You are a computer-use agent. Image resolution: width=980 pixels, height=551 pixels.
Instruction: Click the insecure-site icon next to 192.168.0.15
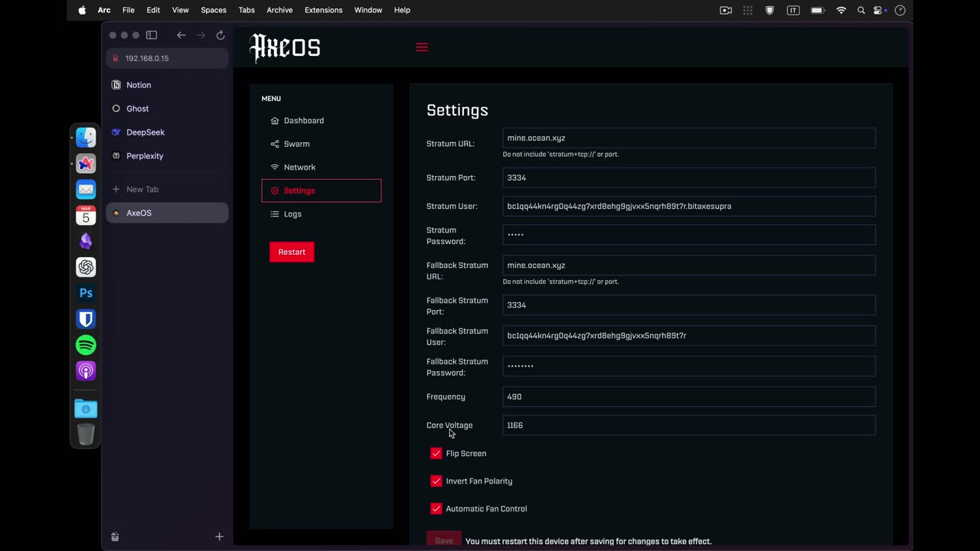(x=116, y=58)
